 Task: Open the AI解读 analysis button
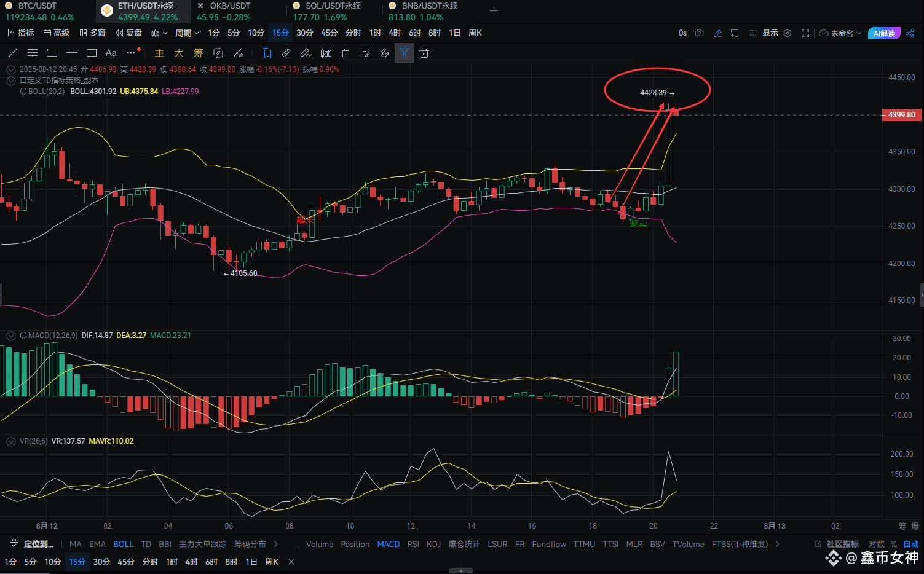pyautogui.click(x=884, y=33)
